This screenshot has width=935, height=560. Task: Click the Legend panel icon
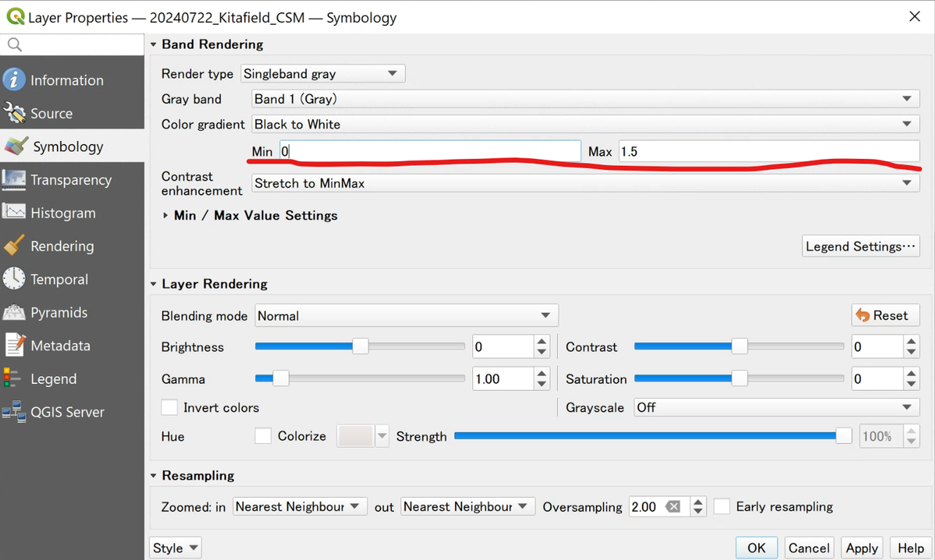pyautogui.click(x=12, y=379)
